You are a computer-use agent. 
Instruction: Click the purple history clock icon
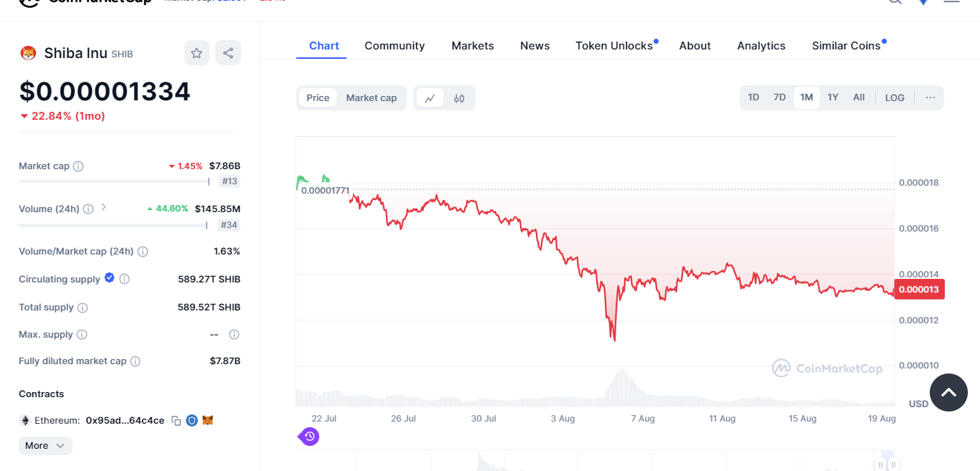click(x=309, y=436)
